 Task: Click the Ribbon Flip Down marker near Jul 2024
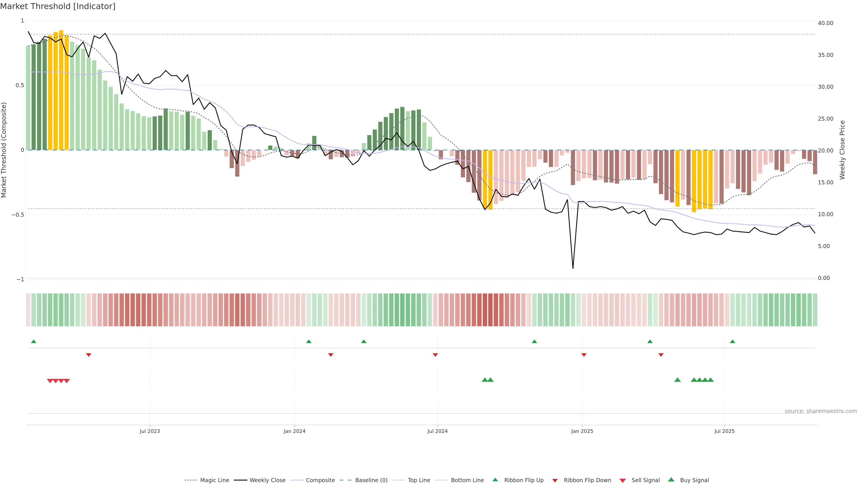coord(435,355)
